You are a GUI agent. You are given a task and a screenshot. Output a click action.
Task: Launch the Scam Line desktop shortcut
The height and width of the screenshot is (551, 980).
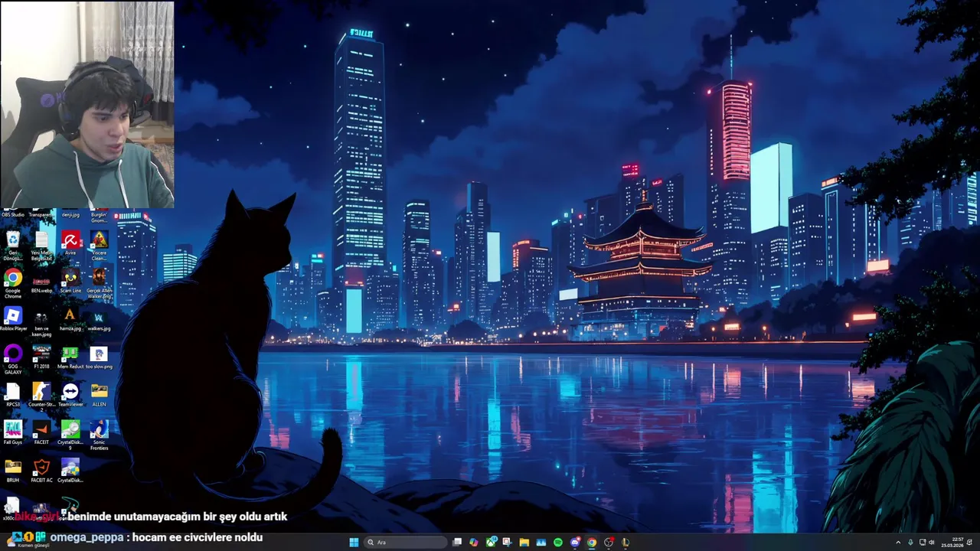point(70,281)
